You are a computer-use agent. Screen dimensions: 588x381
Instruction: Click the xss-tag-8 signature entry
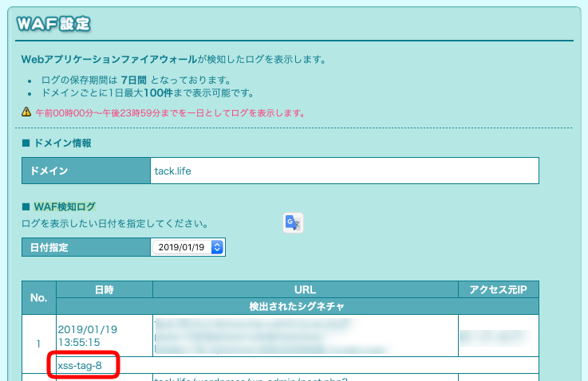80,366
